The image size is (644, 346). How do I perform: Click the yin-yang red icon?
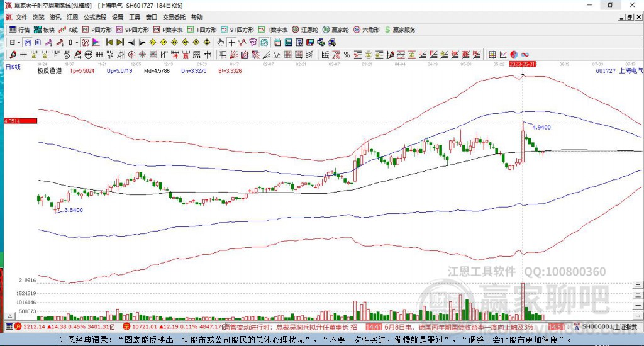(514, 54)
